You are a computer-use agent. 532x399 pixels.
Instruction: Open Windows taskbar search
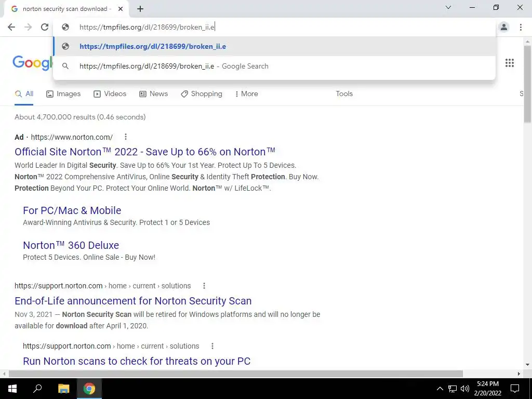point(37,389)
